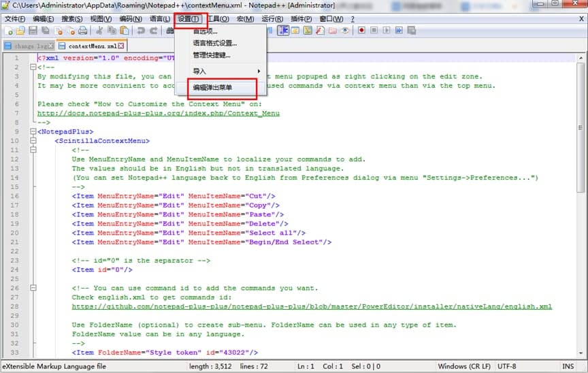Viewport: 588px width, 373px height.
Task: Click the vertical scrollbar down arrow
Action: [x=581, y=354]
